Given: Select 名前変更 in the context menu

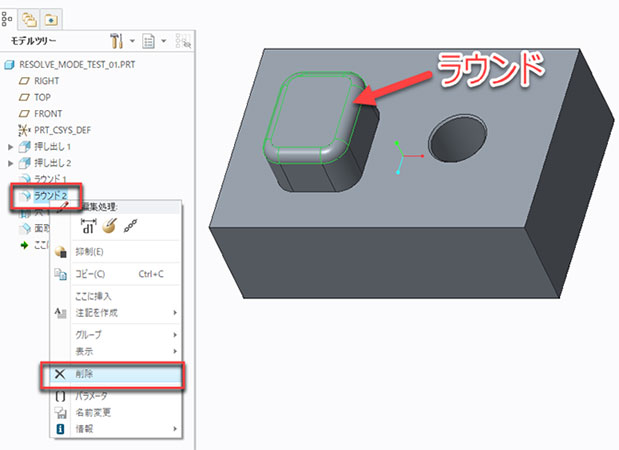Looking at the screenshot, I should point(96,412).
